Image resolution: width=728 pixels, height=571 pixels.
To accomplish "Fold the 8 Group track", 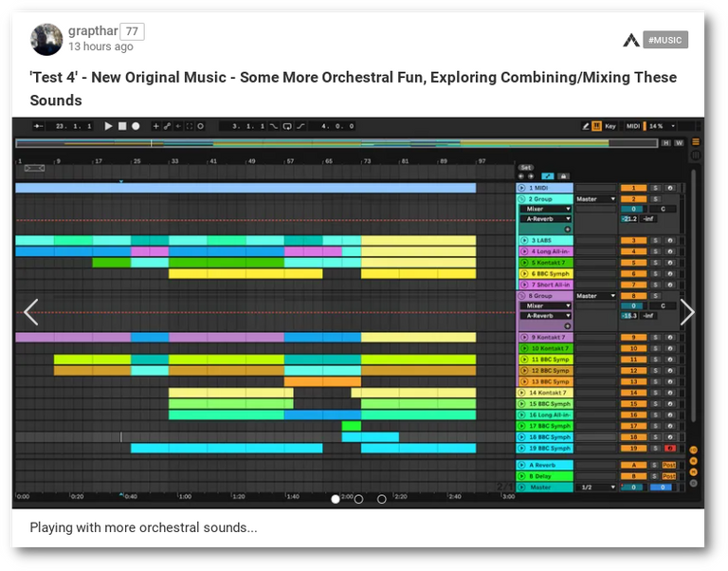I will pyautogui.click(x=522, y=296).
